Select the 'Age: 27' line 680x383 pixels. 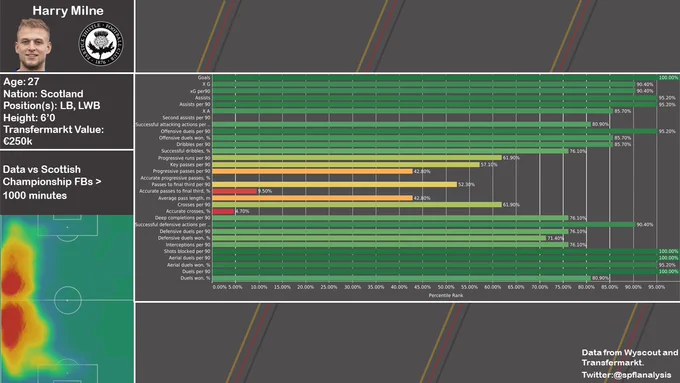(x=21, y=82)
